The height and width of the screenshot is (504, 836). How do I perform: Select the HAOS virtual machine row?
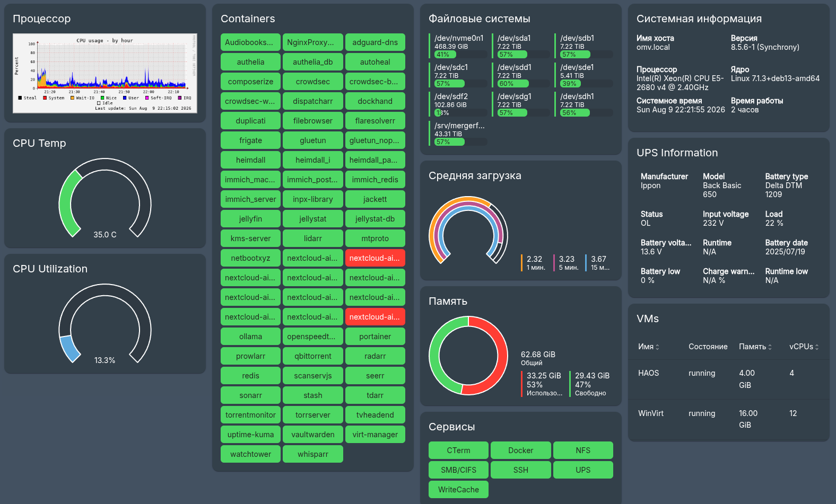(728, 379)
